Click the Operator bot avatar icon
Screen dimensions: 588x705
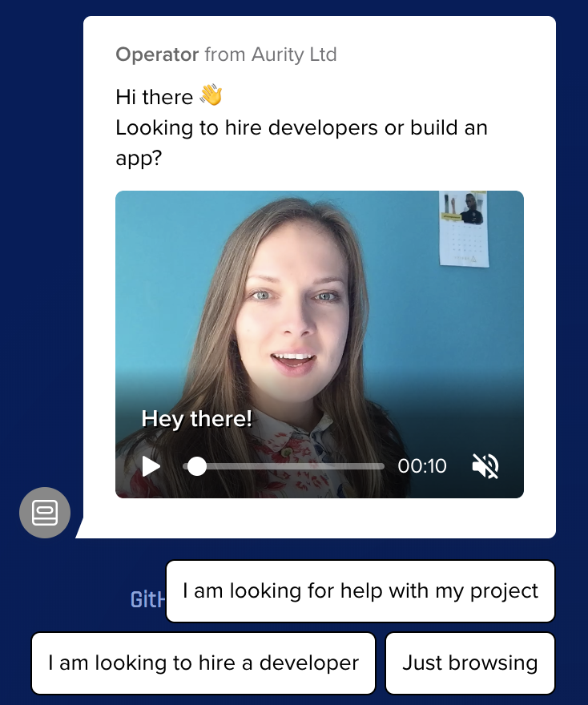pyautogui.click(x=45, y=513)
